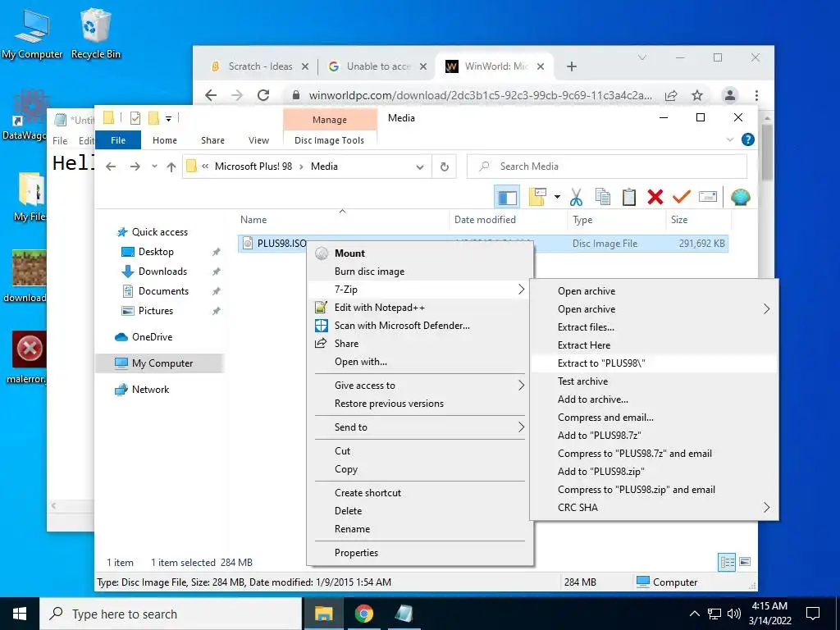Sort by Date modified column header

click(x=508, y=220)
